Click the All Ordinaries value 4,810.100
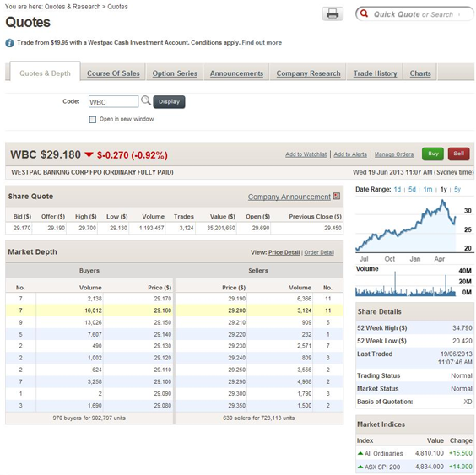 (x=430, y=453)
